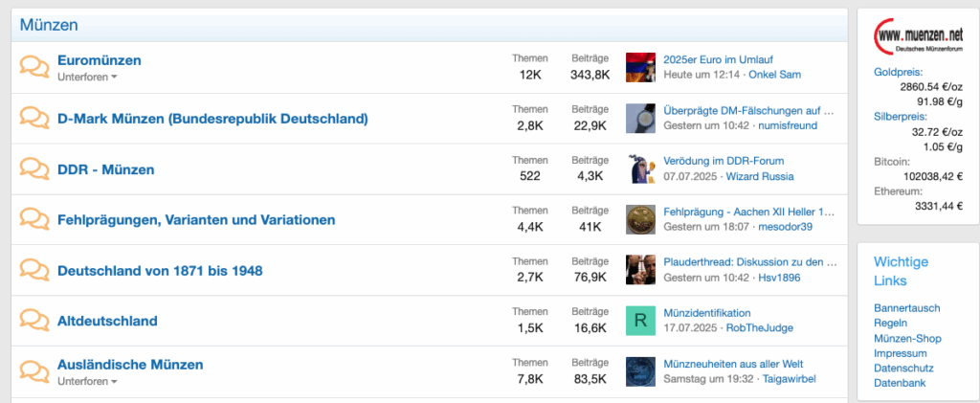Click the forum icon beside Fehlprägungen, Varianten und Variationen
The width and height of the screenshot is (980, 403).
pyautogui.click(x=34, y=219)
